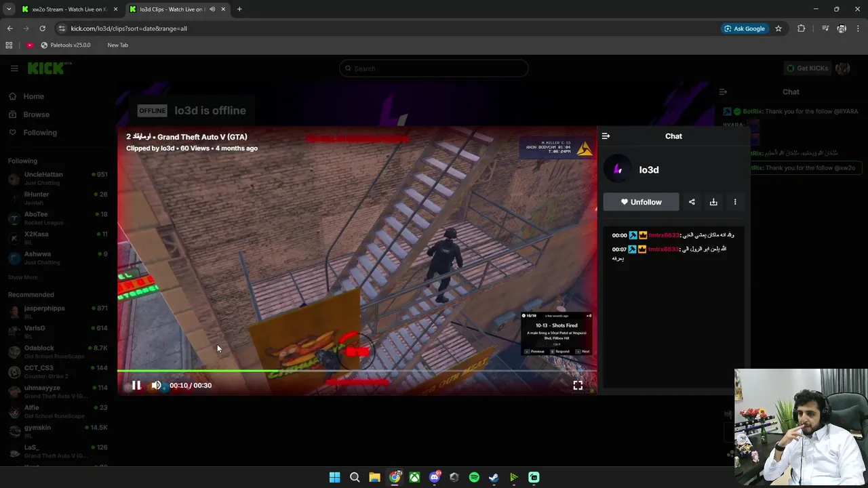Mute the clip audio with speaker icon
This screenshot has width=868, height=488.
click(157, 385)
